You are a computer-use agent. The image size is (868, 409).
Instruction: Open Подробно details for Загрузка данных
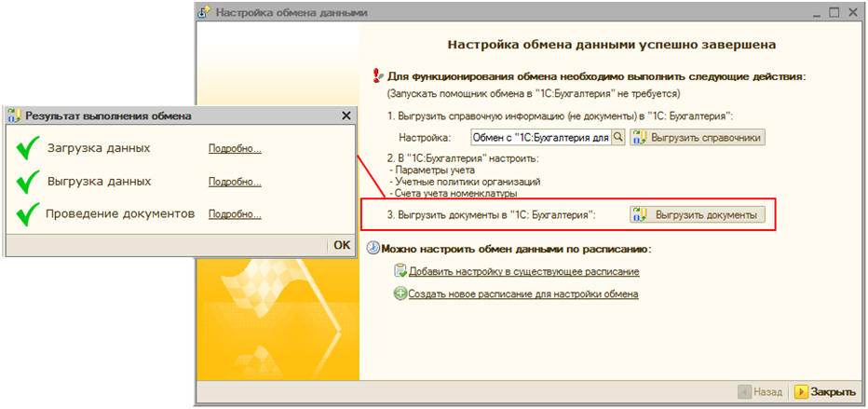235,149
